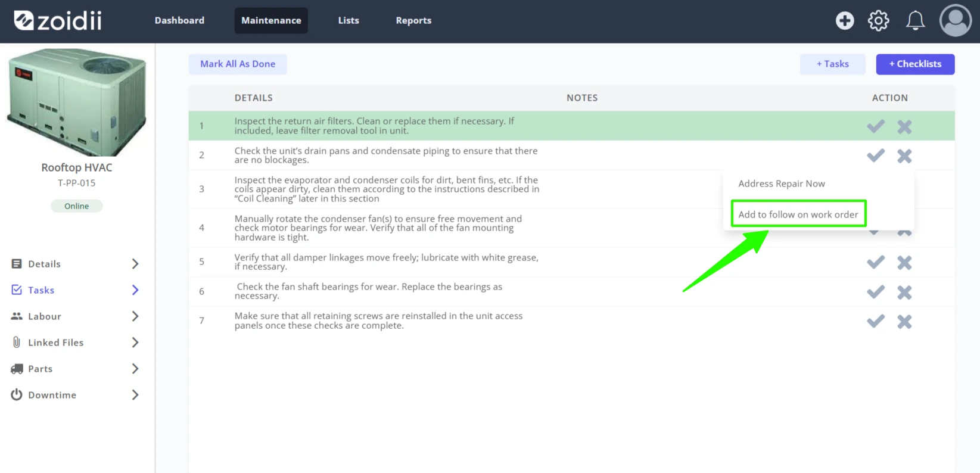Open the notifications bell
Image resolution: width=980 pixels, height=473 pixels.
(x=915, y=21)
